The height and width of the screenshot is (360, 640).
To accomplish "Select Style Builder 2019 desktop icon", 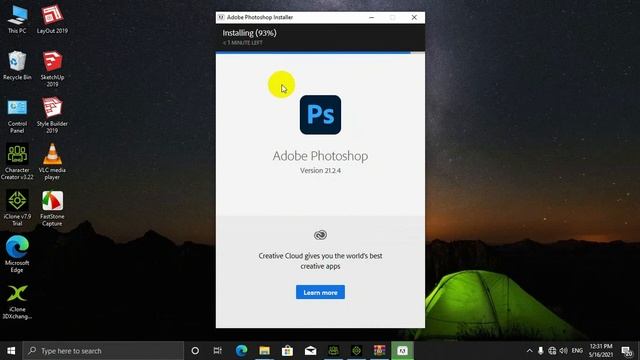I will tap(52, 116).
